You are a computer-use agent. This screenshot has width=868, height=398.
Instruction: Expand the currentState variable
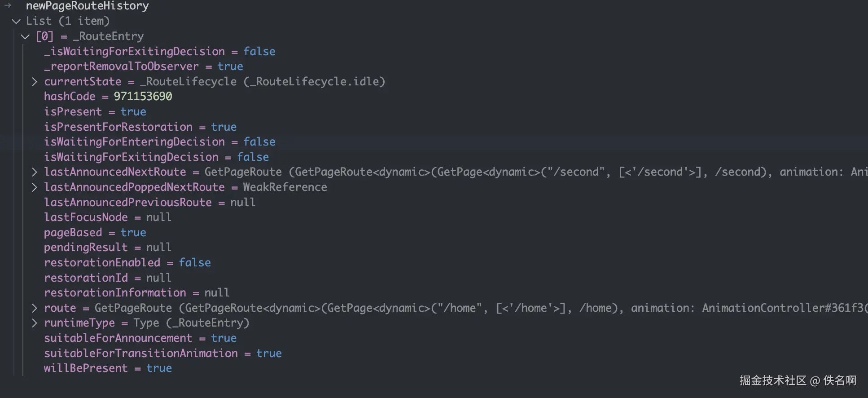[35, 82]
